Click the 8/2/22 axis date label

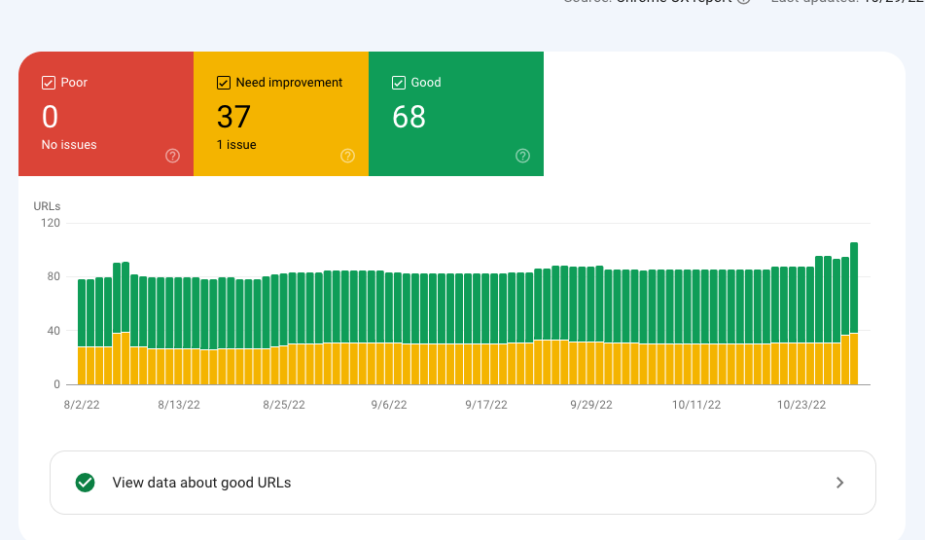[x=81, y=405]
